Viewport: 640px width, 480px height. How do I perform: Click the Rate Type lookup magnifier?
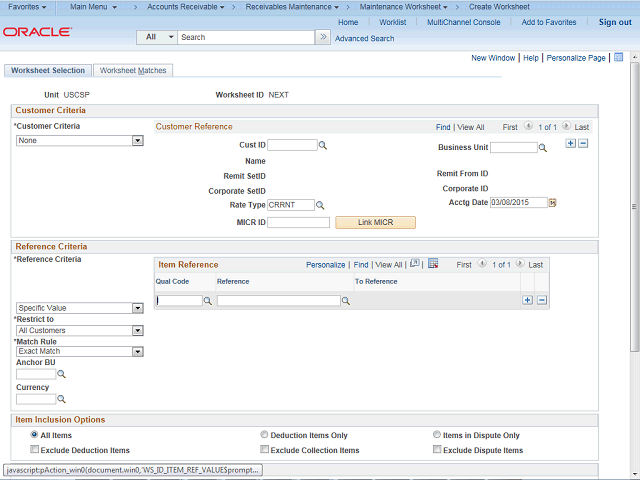click(321, 205)
